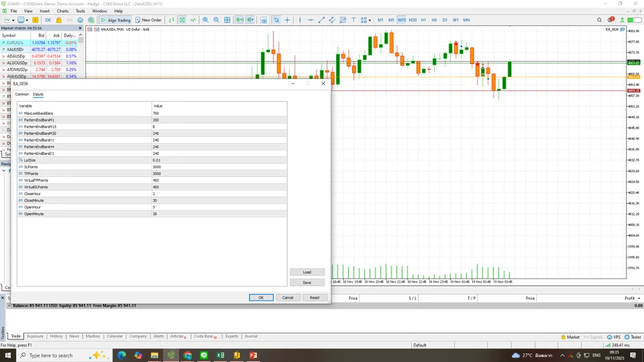
Task: Click the Save button
Action: pos(307,283)
